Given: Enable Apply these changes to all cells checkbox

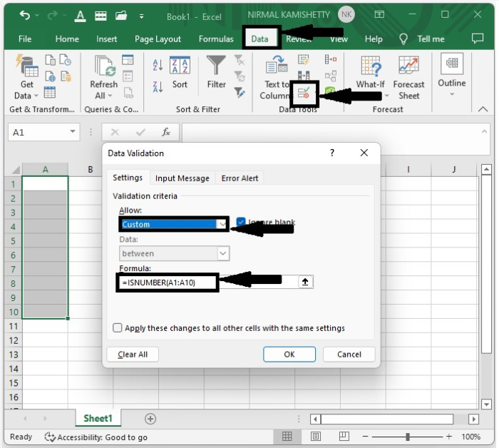Looking at the screenshot, I should (118, 328).
